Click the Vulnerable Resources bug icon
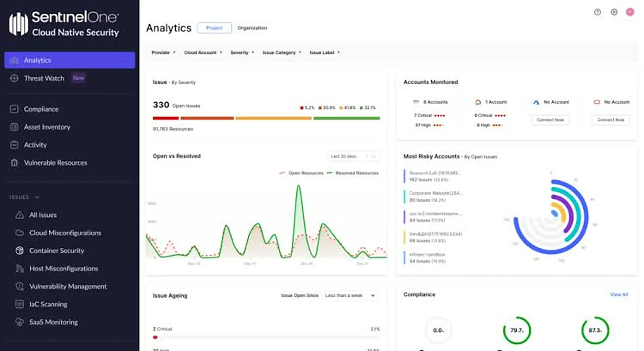 [x=14, y=163]
